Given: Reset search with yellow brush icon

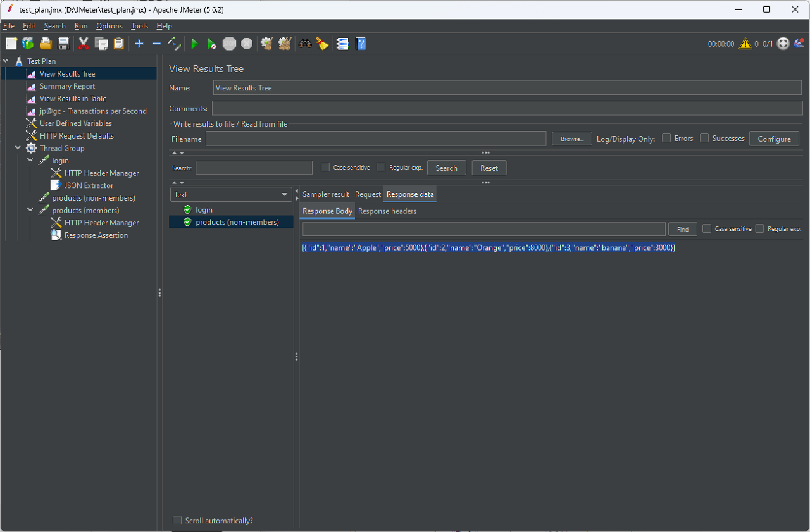Looking at the screenshot, I should click(323, 44).
